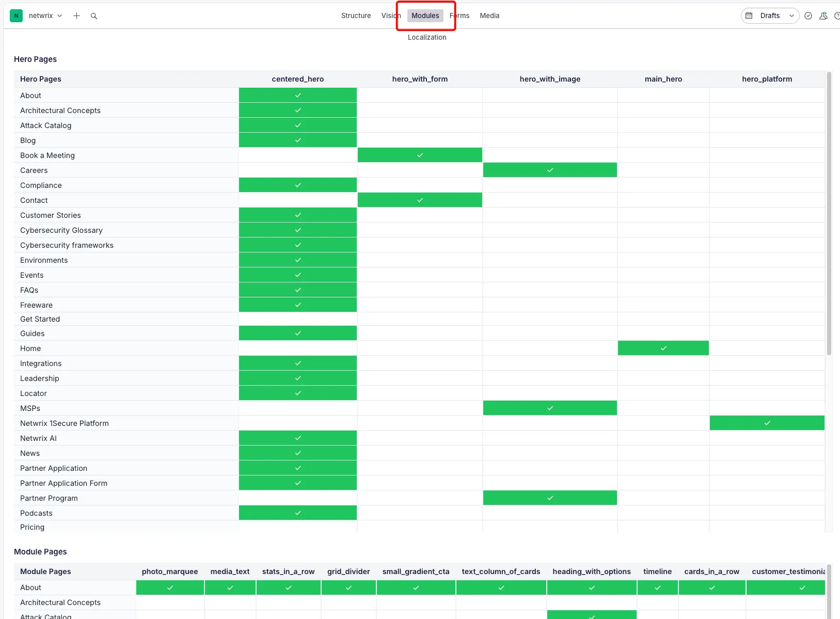Toggle main_hero check for Home row
840x619 pixels.
tap(663, 348)
